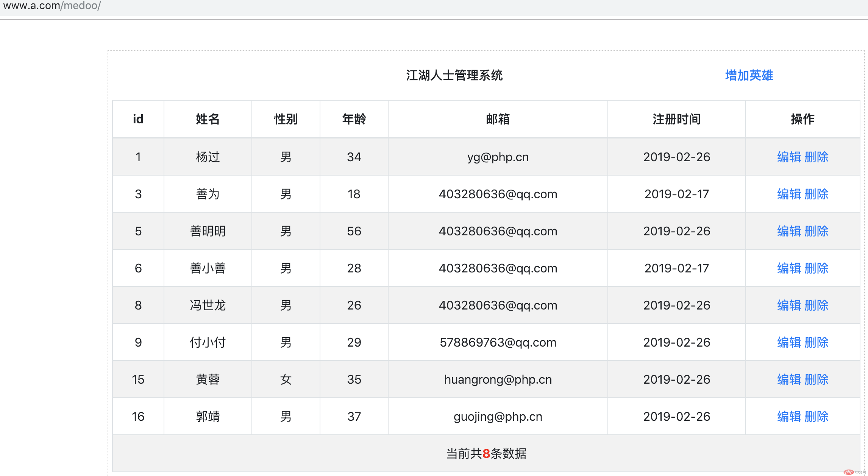Select 删除 for 付小付
The width and height of the screenshot is (868, 476).
click(x=816, y=342)
